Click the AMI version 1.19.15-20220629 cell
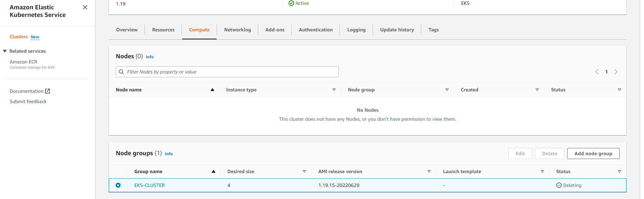 tap(339, 185)
